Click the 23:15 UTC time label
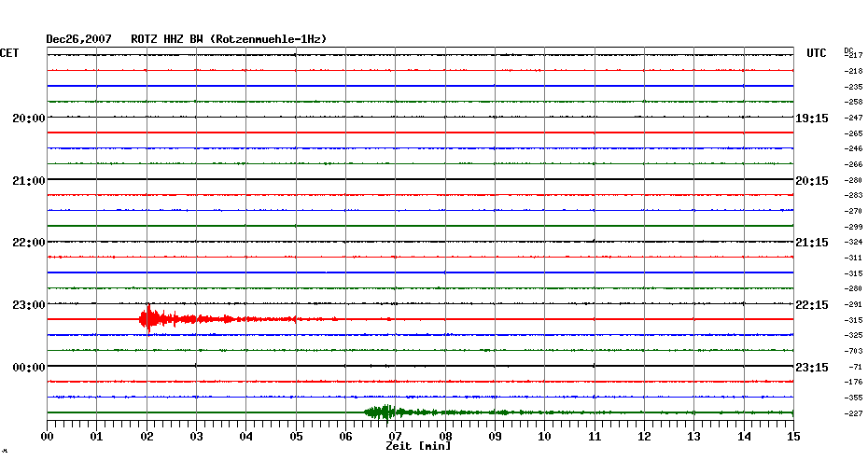Viewport: 868px width, 461px height. pos(812,368)
